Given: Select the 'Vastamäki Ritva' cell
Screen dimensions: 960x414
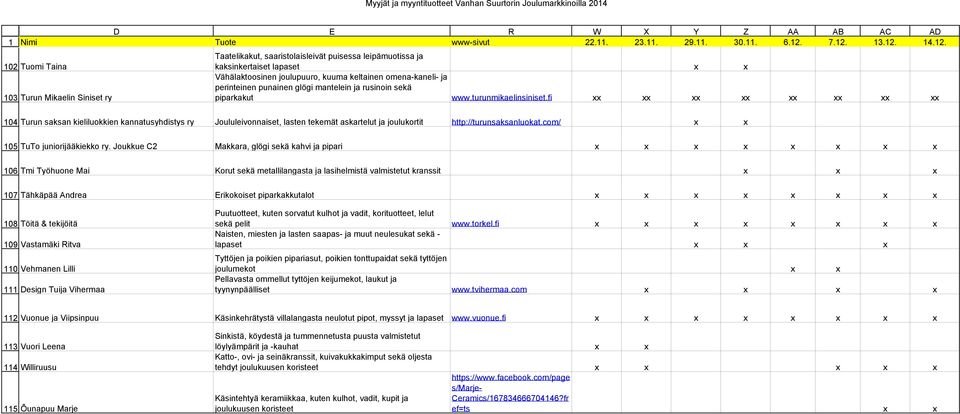Looking at the screenshot, I should [116, 239].
